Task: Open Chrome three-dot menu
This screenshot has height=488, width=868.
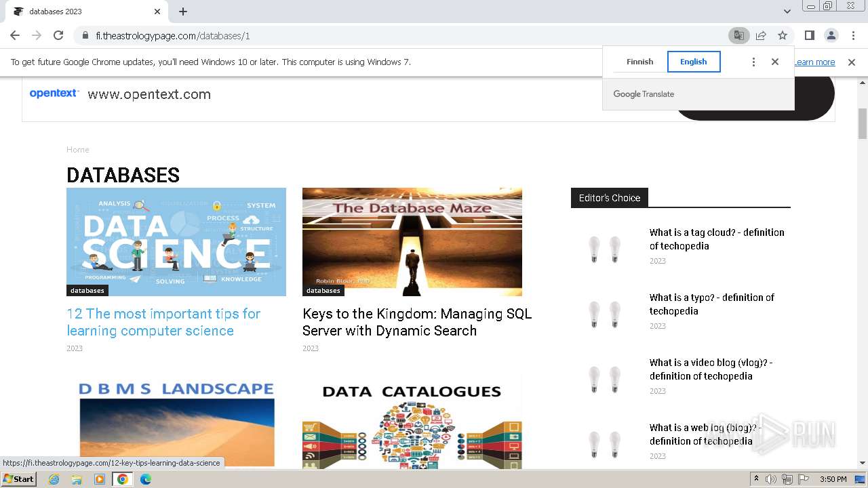Action: [x=853, y=35]
